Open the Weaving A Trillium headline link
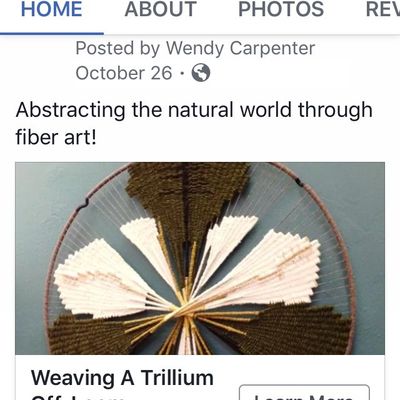This screenshot has width=400, height=400. (x=122, y=378)
